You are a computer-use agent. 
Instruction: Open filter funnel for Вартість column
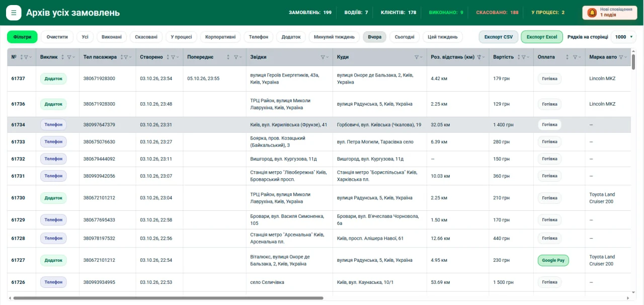524,57
